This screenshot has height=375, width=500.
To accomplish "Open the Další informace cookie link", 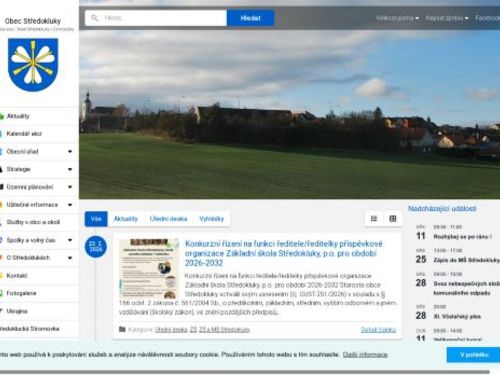I will tap(365, 354).
